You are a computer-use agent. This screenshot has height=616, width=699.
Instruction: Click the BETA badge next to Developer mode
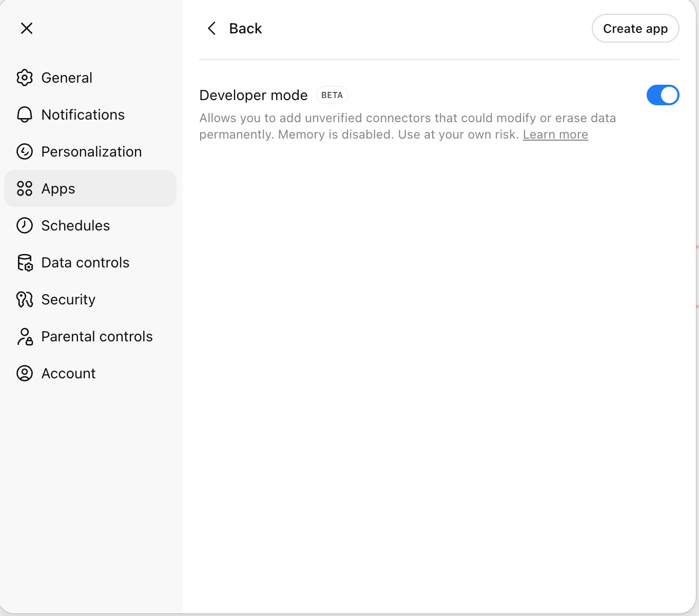(x=332, y=95)
